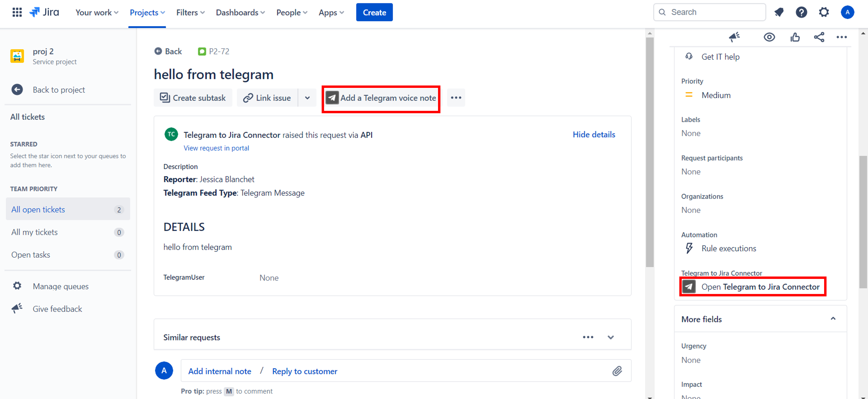Hide details of the request

tap(593, 134)
